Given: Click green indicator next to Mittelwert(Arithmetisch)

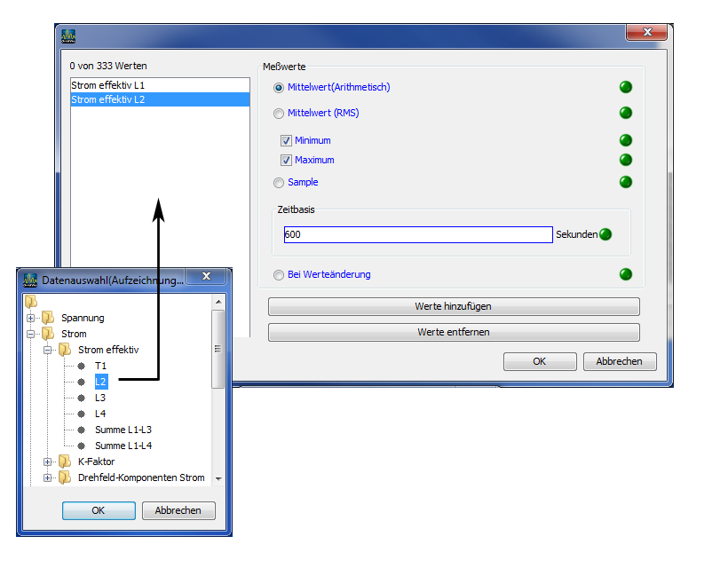Looking at the screenshot, I should (x=625, y=87).
